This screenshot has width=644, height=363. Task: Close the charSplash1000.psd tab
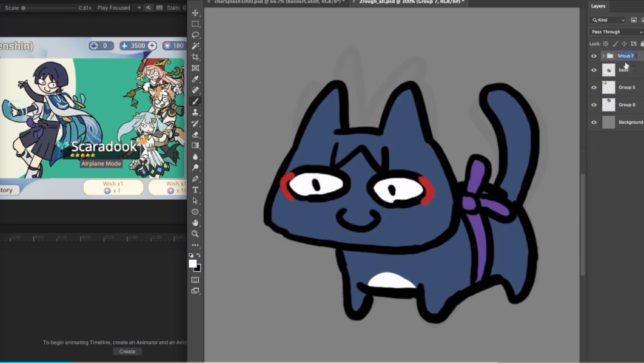point(209,2)
